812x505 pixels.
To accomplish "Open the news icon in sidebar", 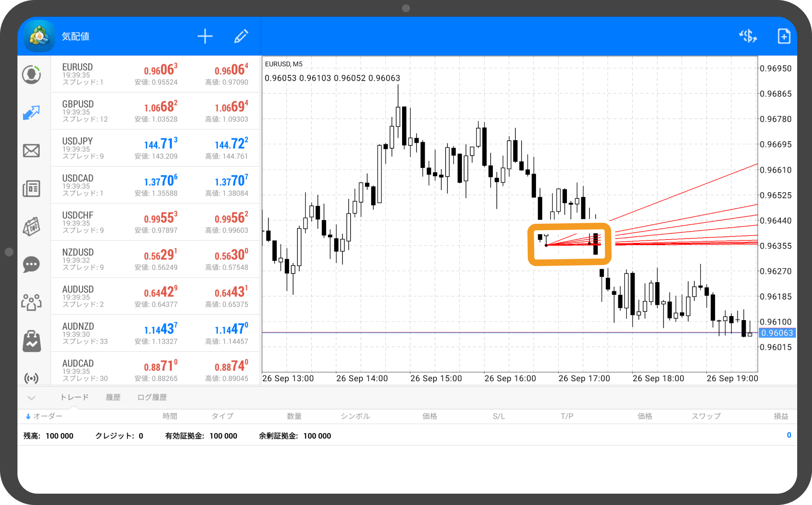I will (31, 188).
